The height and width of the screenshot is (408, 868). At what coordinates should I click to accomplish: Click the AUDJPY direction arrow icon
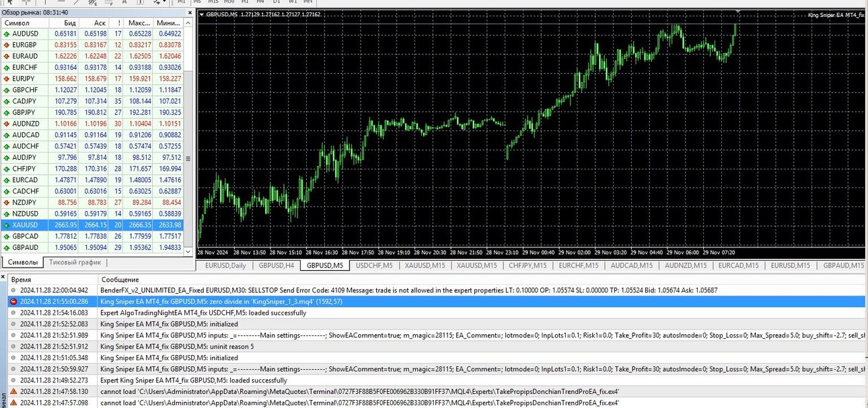(x=7, y=157)
